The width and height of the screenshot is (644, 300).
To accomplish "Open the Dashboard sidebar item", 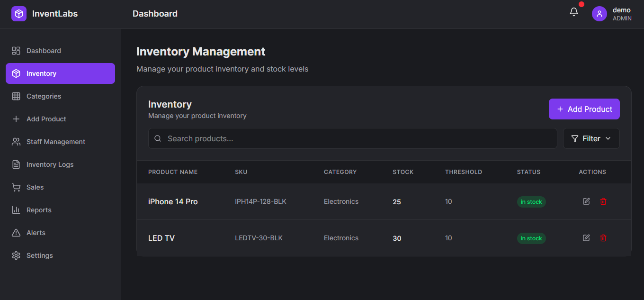I will pos(44,51).
